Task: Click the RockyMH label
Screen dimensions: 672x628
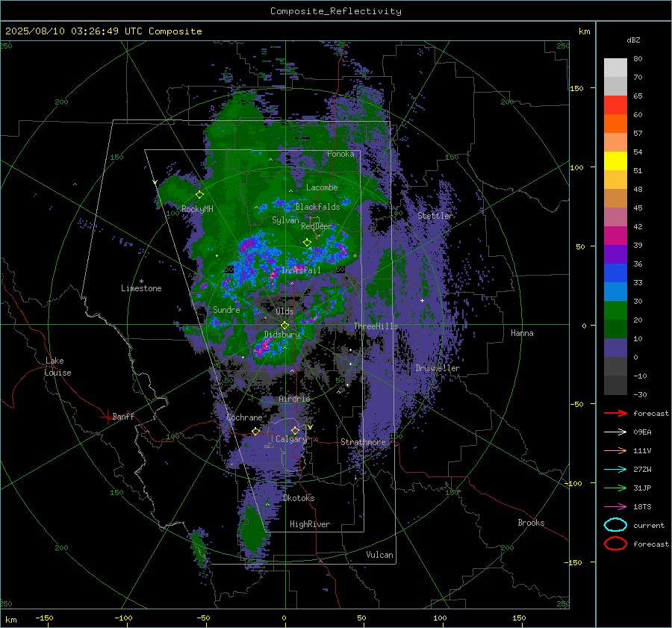Action: [197, 209]
